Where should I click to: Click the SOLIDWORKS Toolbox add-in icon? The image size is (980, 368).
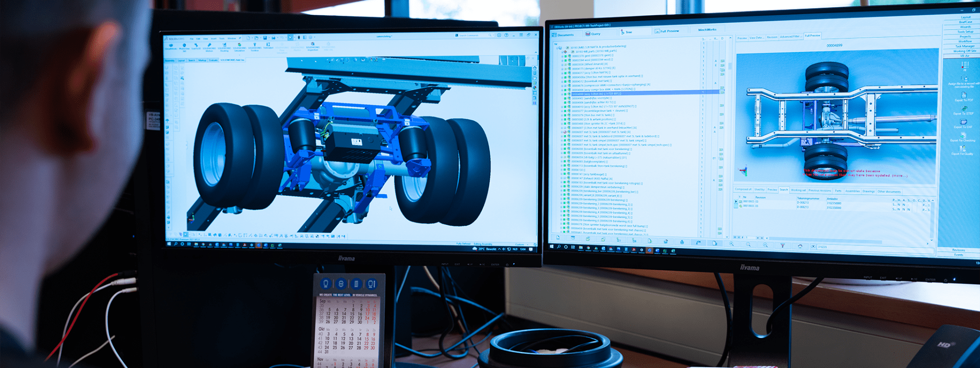[x=255, y=47]
